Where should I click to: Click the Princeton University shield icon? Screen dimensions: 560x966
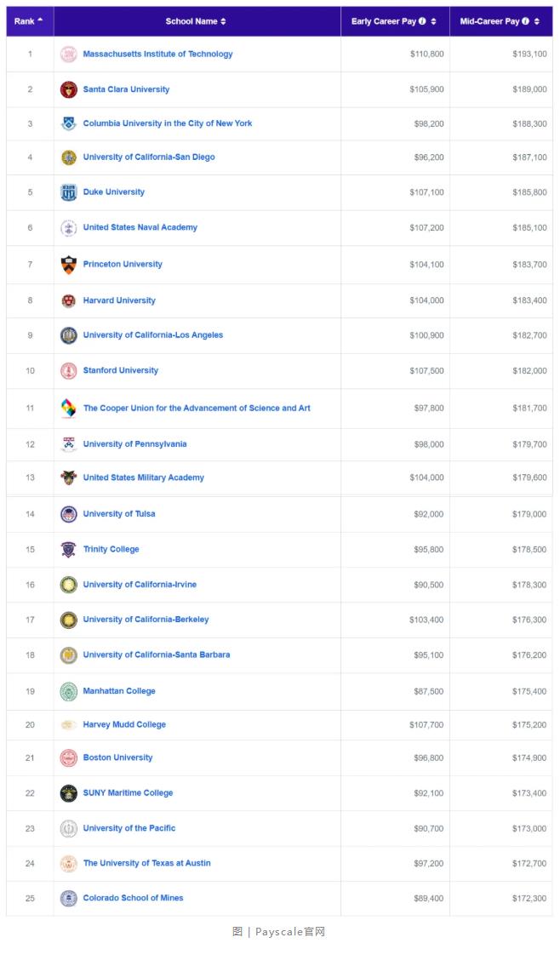point(68,265)
